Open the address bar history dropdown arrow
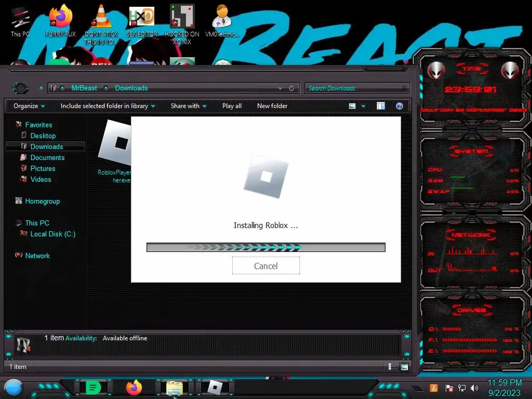The width and height of the screenshot is (532, 399). (x=280, y=88)
